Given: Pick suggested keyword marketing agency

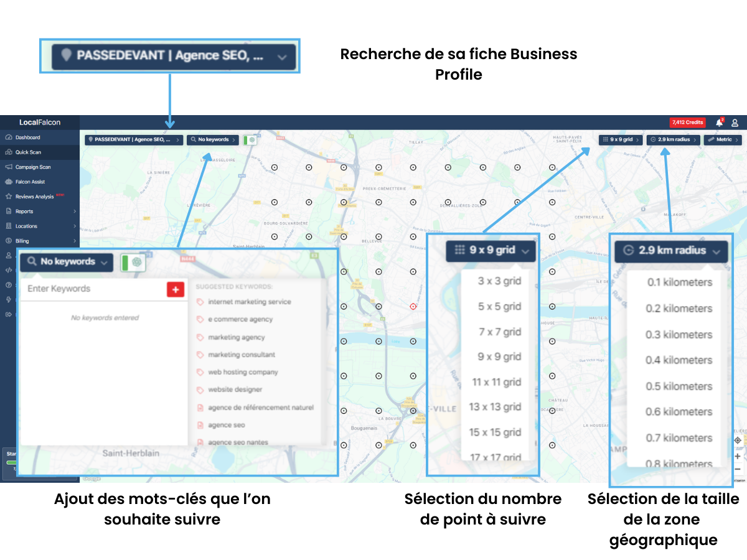Looking at the screenshot, I should [x=236, y=337].
